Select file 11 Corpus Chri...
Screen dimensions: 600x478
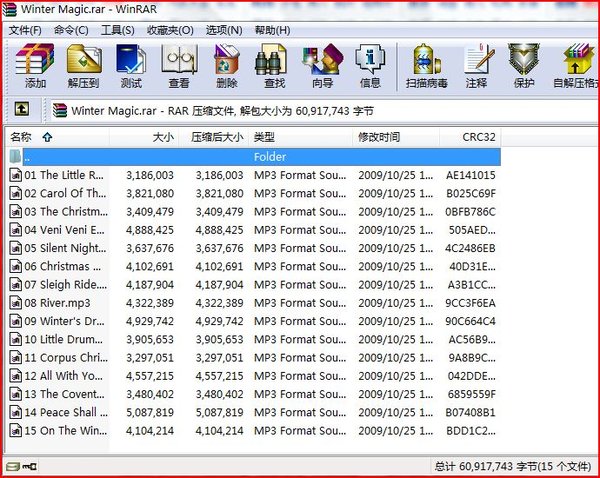pos(254,357)
